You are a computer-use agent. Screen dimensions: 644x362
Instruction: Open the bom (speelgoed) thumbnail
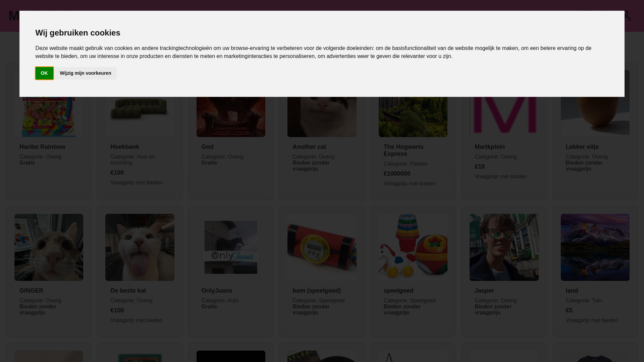(x=322, y=247)
